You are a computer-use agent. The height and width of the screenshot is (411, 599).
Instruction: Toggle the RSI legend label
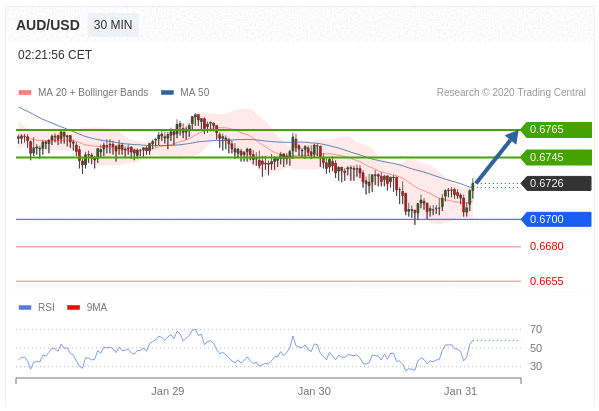point(46,307)
